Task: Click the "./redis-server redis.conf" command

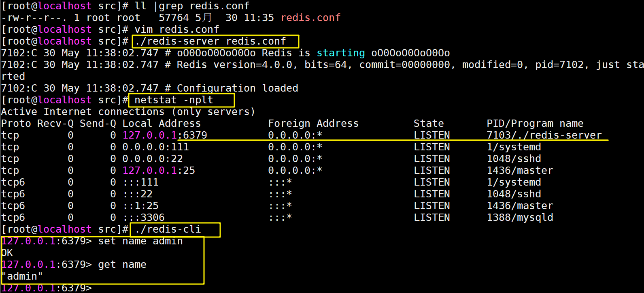Action: 210,41
